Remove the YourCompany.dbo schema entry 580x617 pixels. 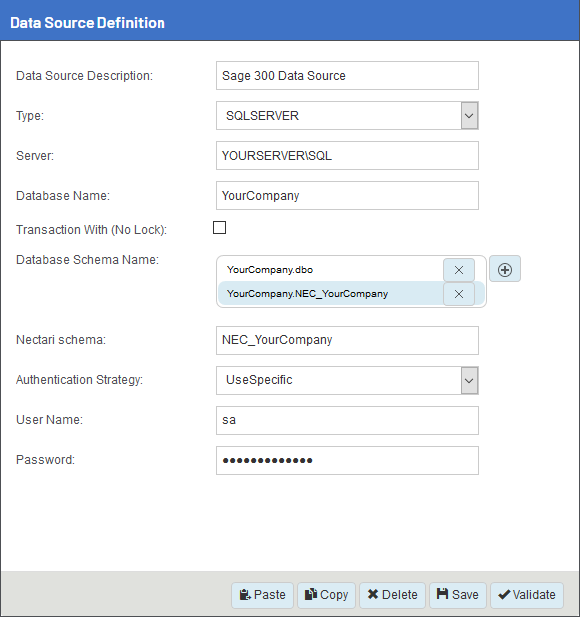459,270
